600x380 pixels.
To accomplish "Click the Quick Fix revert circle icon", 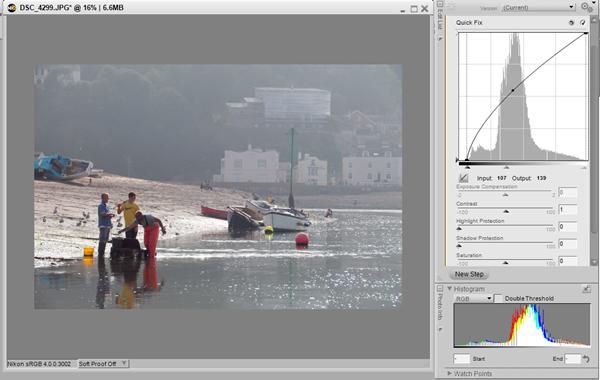I will pyautogui.click(x=571, y=23).
